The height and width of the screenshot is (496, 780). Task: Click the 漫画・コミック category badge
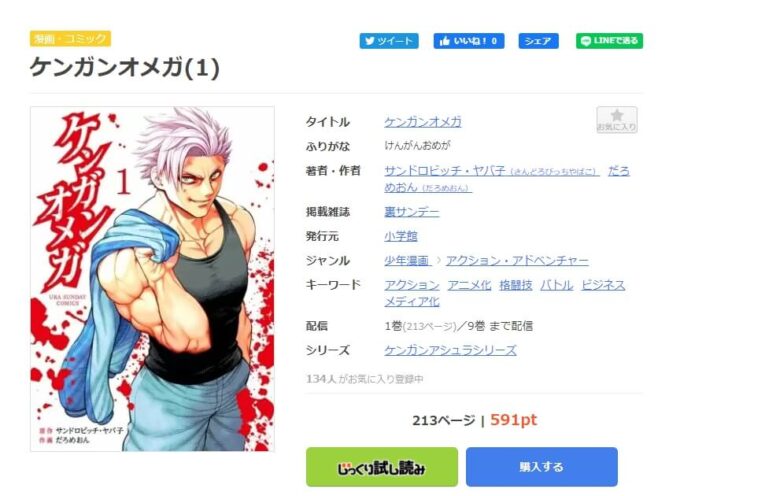tap(70, 38)
